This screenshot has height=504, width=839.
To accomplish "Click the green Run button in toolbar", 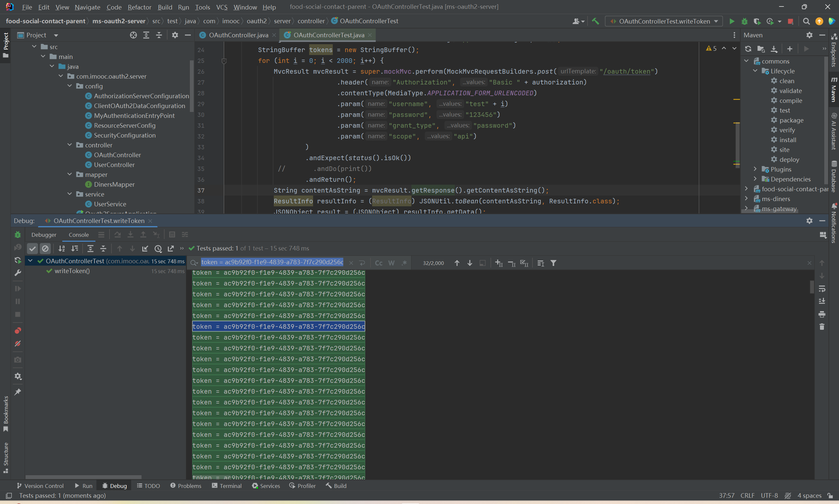I will [731, 21].
